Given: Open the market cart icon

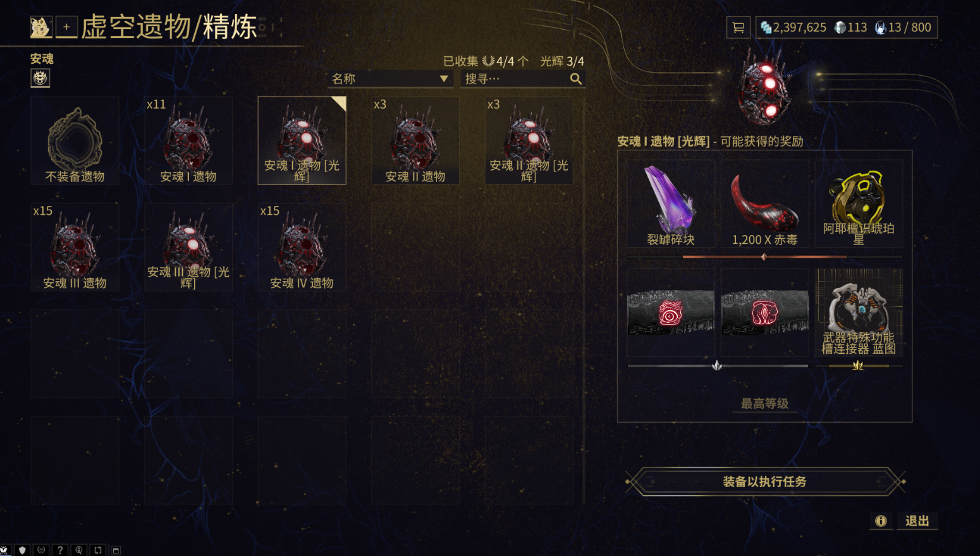Looking at the screenshot, I should point(738,27).
